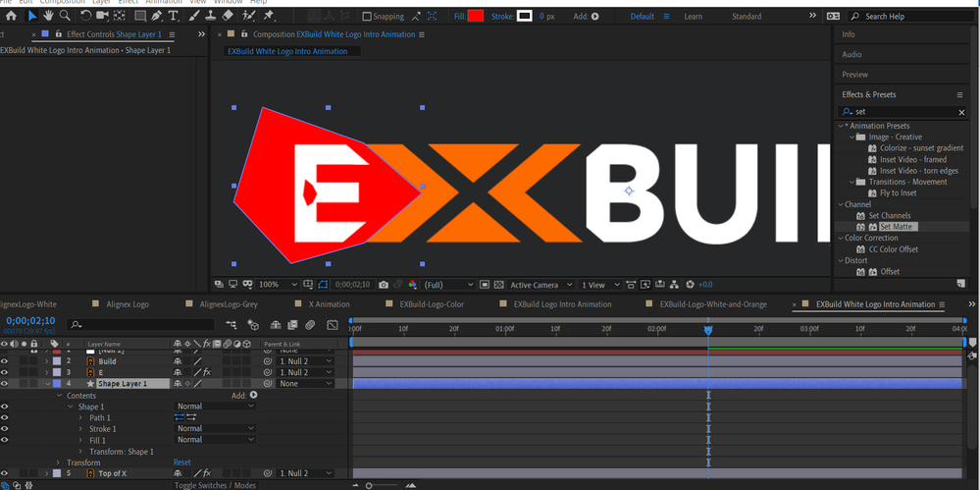Click the Draft 3D icon in timeline
This screenshot has width=980, height=490.
pos(253,325)
